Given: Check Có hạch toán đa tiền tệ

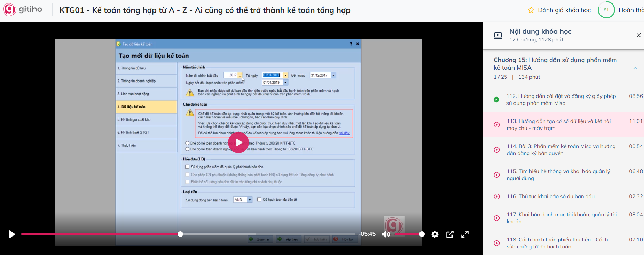Looking at the screenshot, I should click(x=259, y=200).
